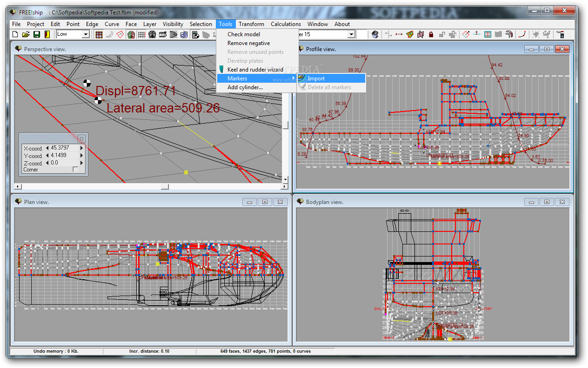
Task: Click the greyed starburst toolbar icon
Action: 536,34
